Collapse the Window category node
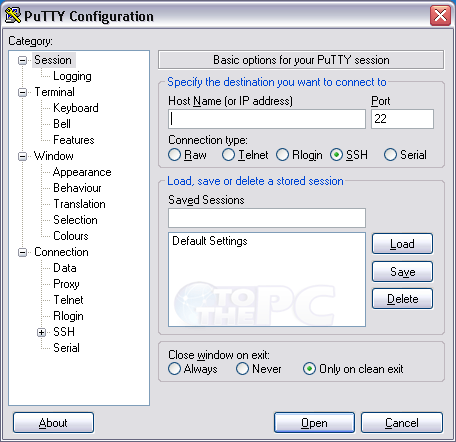The width and height of the screenshot is (456, 442). (x=22, y=156)
